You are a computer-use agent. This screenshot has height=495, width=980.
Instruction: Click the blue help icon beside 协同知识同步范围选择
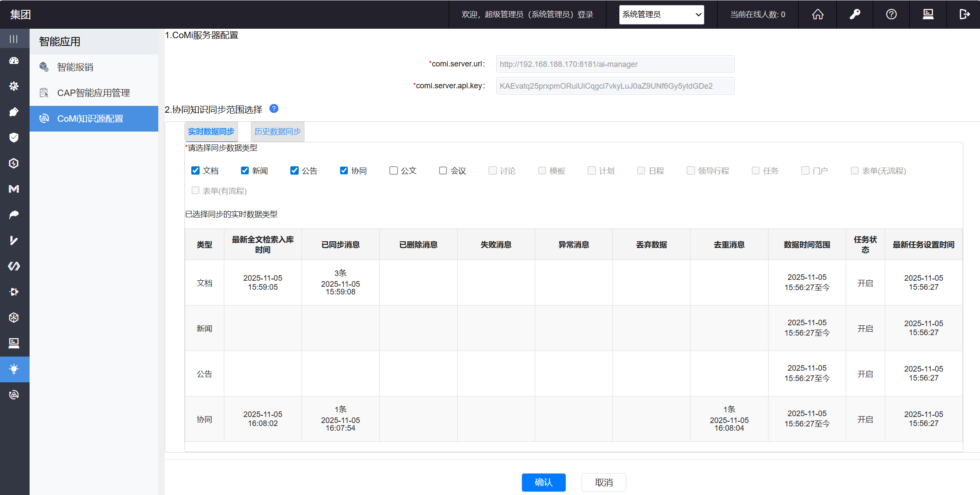(274, 109)
